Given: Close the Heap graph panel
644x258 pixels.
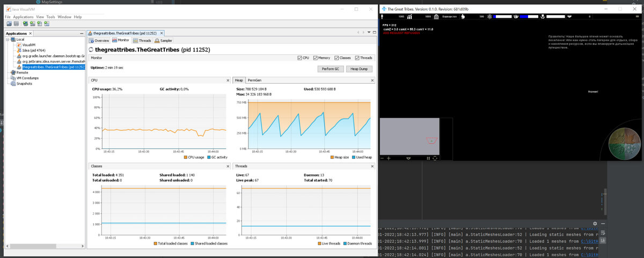Looking at the screenshot, I should [372, 80].
